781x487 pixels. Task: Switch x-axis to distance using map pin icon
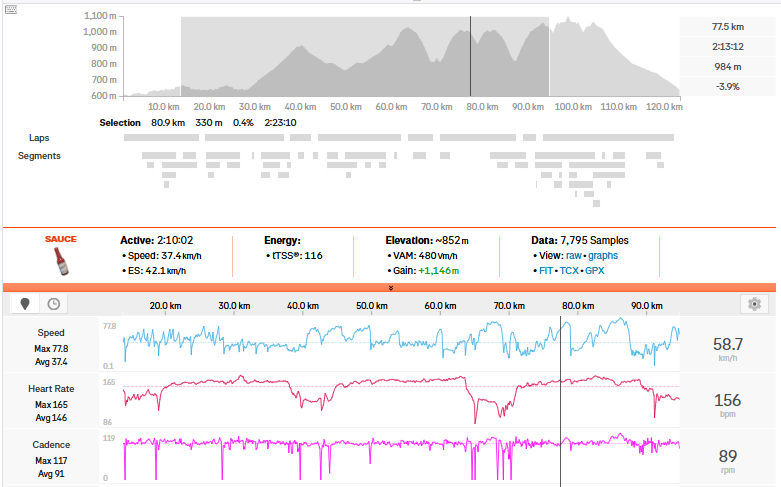25,304
